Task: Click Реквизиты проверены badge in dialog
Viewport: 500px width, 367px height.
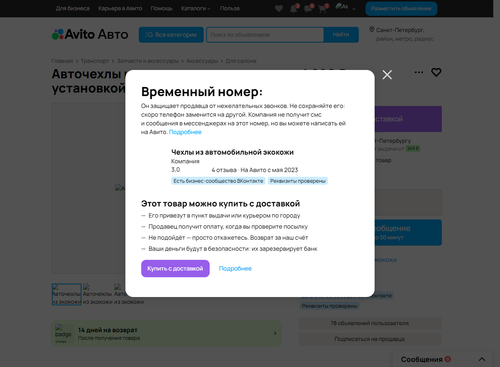Action: click(298, 181)
